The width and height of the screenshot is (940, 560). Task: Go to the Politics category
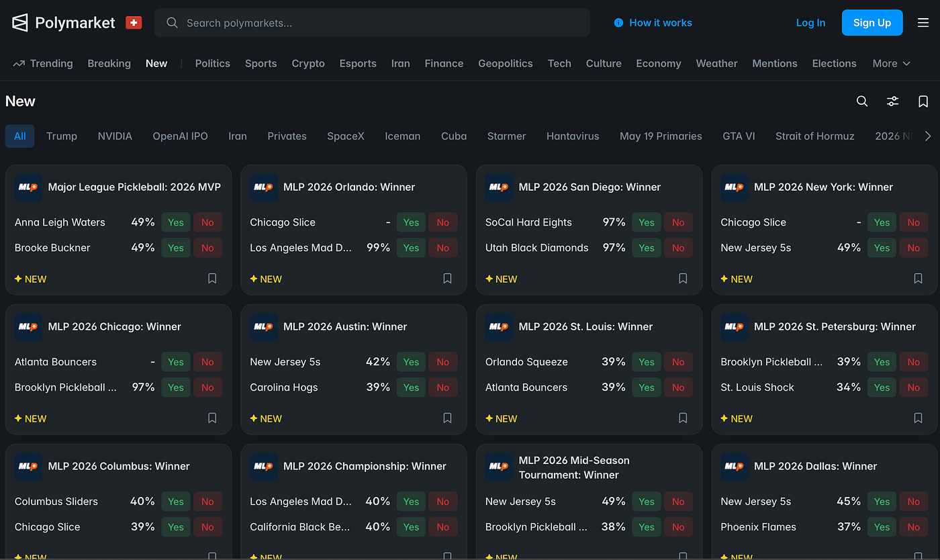[x=213, y=64]
